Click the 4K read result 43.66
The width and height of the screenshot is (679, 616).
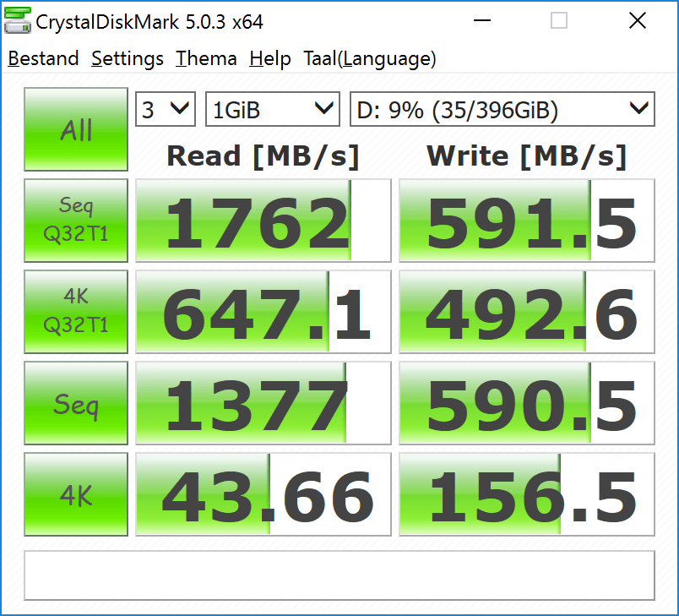(x=263, y=494)
